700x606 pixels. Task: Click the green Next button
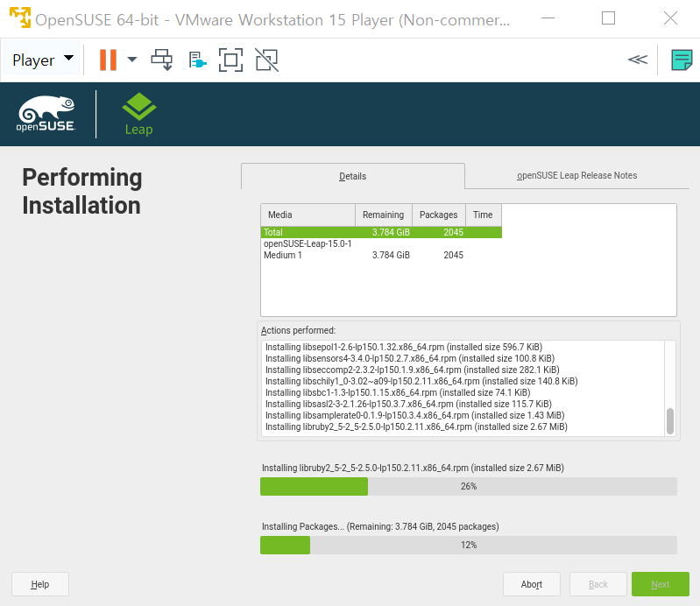point(661,584)
